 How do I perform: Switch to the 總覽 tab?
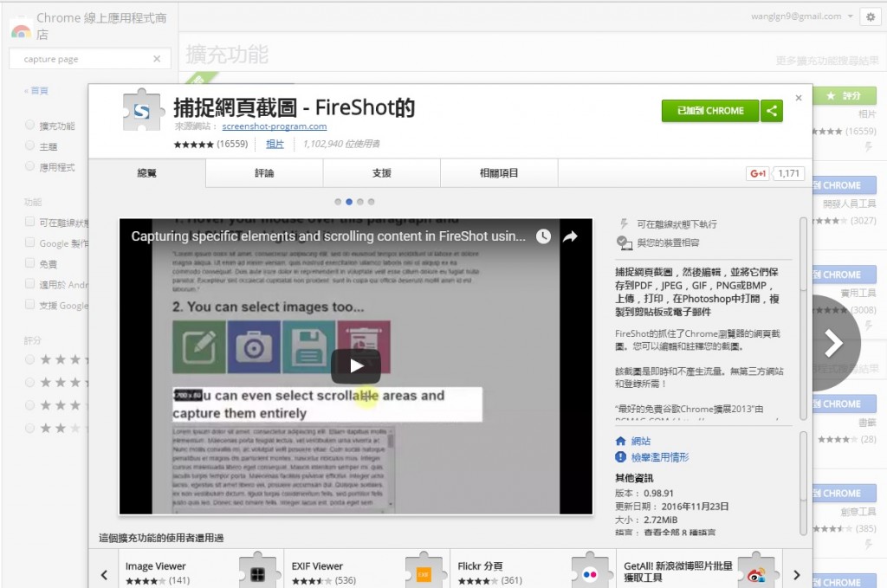(x=147, y=173)
